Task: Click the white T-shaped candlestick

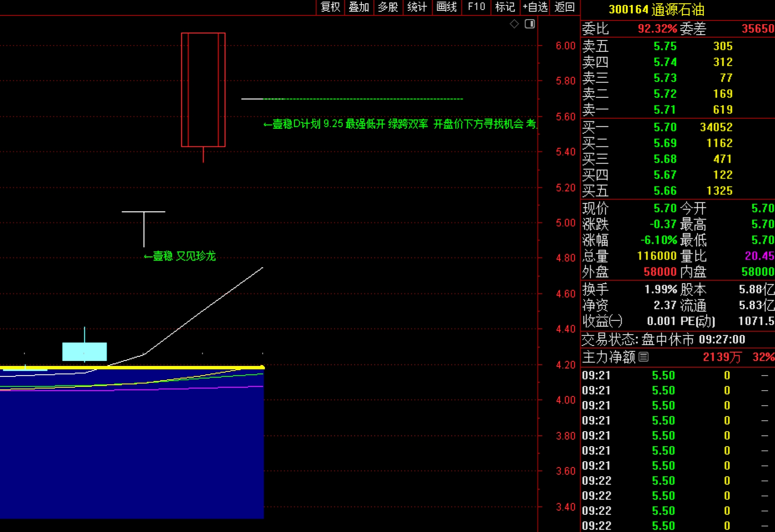Action: coord(144,229)
